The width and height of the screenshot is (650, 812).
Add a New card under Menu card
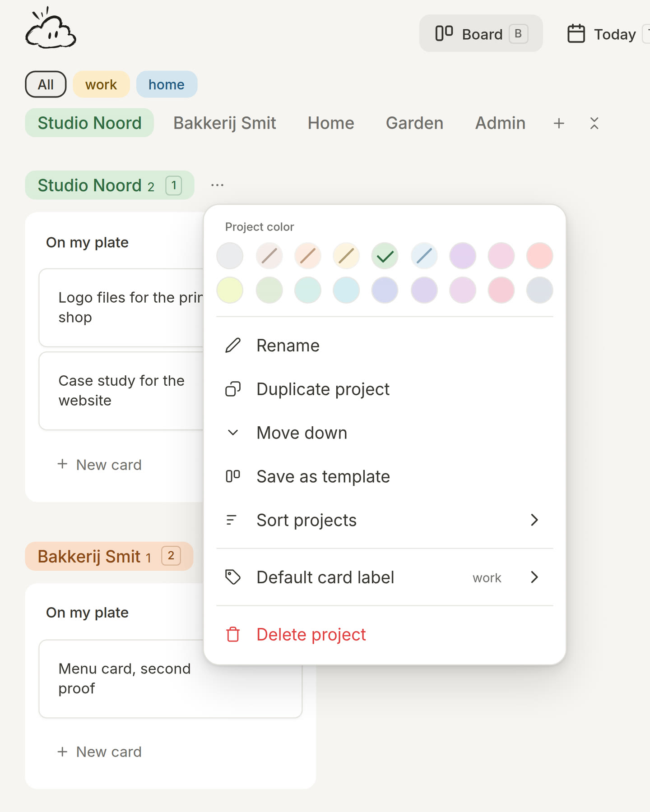click(x=100, y=752)
